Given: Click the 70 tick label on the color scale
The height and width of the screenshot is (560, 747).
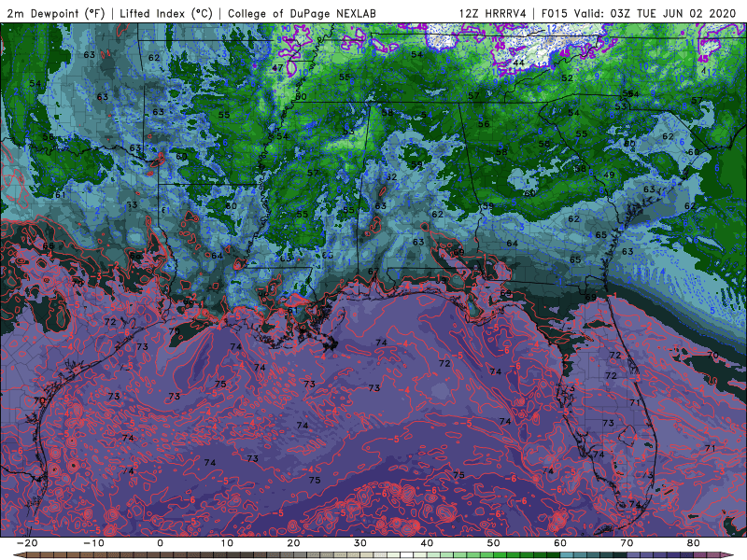Looking at the screenshot, I should [627, 543].
